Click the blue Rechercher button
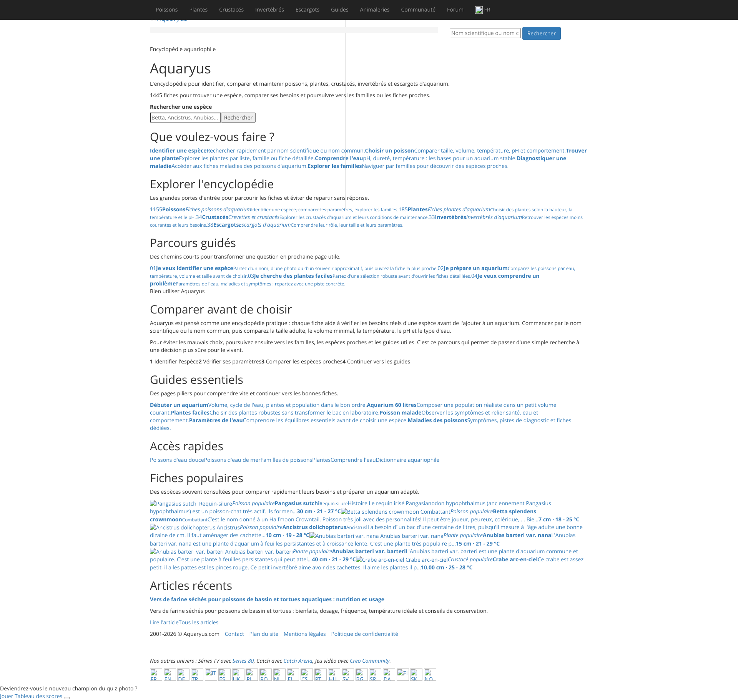This screenshot has width=738, height=700. [541, 33]
